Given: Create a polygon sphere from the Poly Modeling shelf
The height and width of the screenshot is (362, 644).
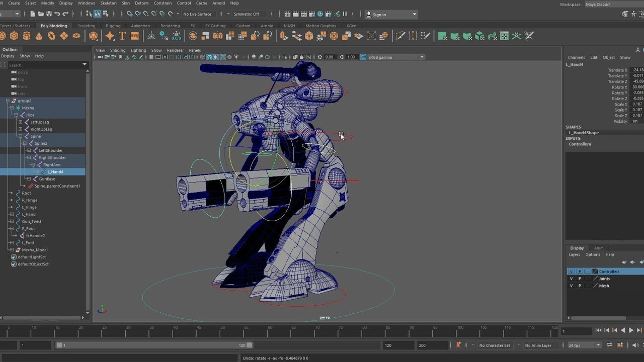Looking at the screenshot, I should point(4,35).
